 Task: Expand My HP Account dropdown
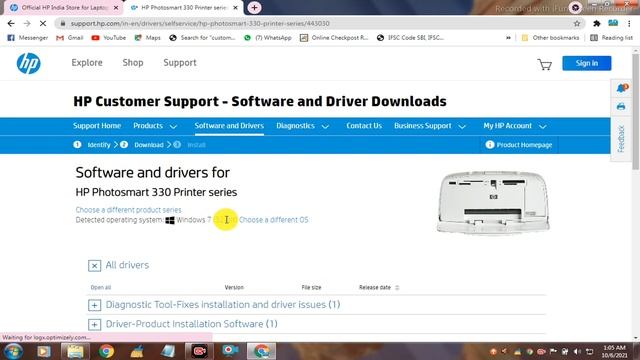tap(515, 126)
